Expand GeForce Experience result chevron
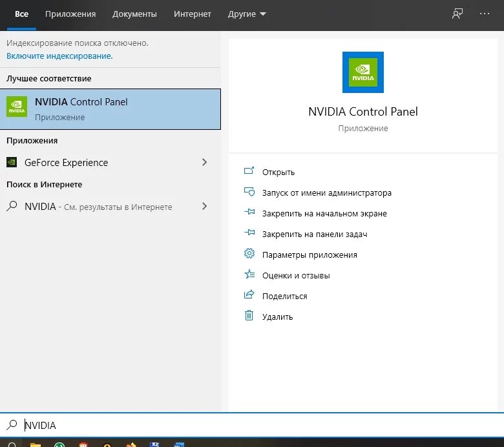 (x=204, y=162)
